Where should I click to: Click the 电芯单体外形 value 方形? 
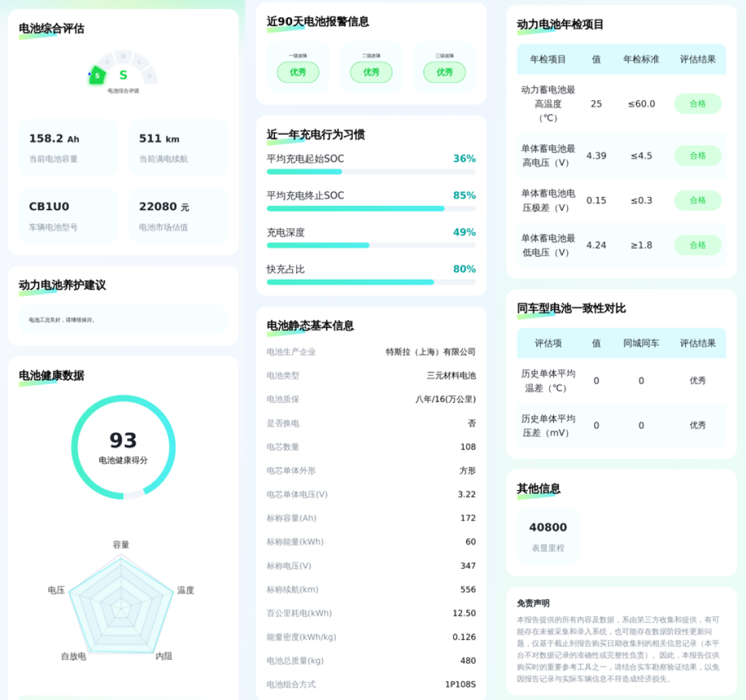(x=467, y=471)
